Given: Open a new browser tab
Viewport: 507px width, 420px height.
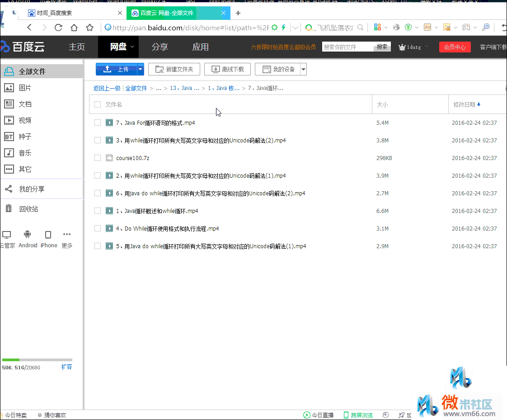Looking at the screenshot, I should click(238, 13).
